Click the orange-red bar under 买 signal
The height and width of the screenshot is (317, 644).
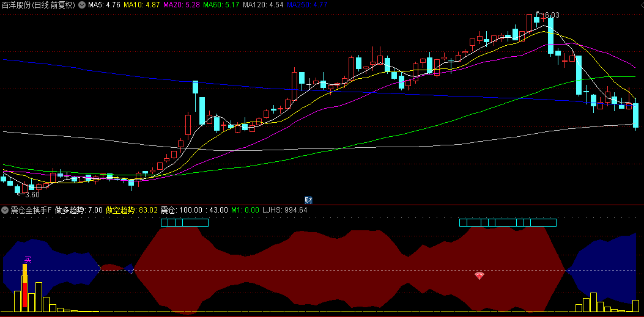click(x=24, y=286)
